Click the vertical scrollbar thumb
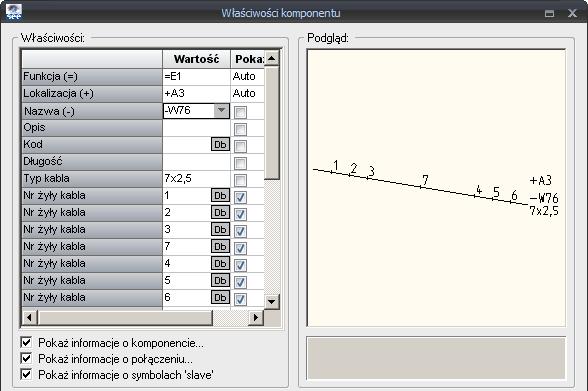This screenshot has height=391, width=588. 272,123
